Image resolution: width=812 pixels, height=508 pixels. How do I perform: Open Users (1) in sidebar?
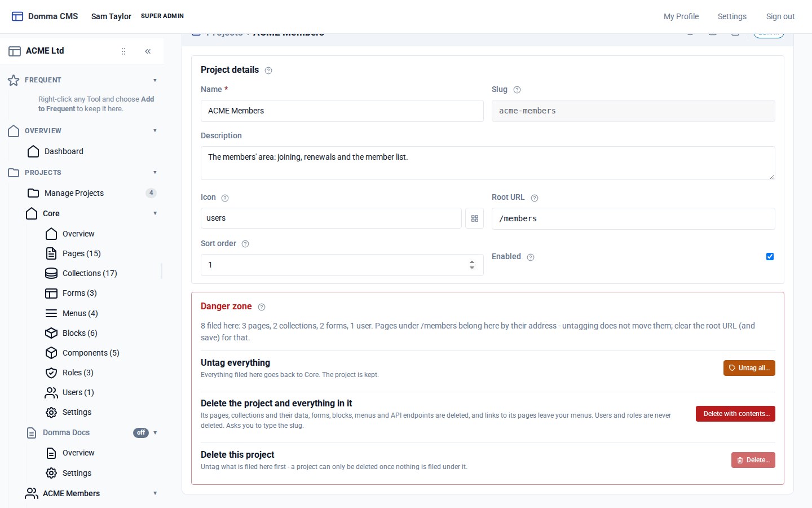click(x=78, y=392)
